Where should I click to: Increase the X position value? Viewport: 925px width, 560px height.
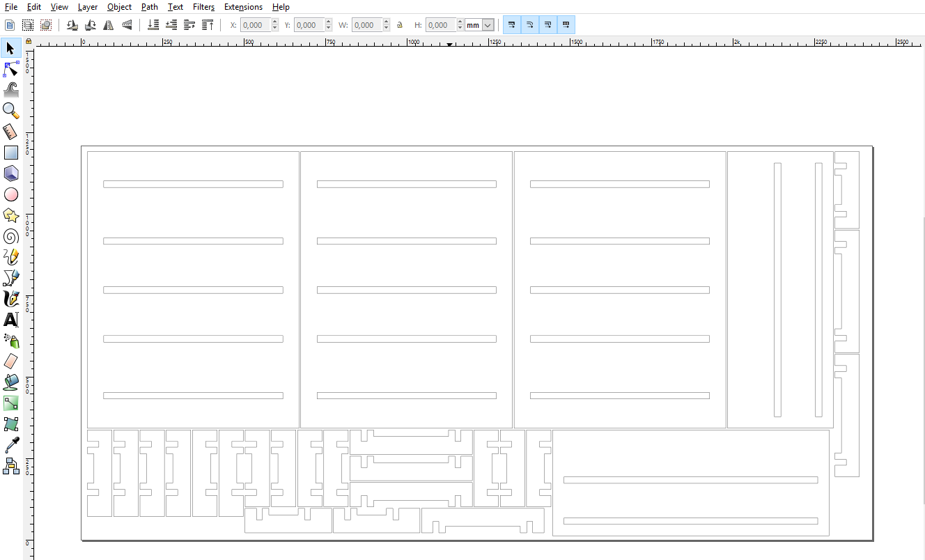(275, 22)
